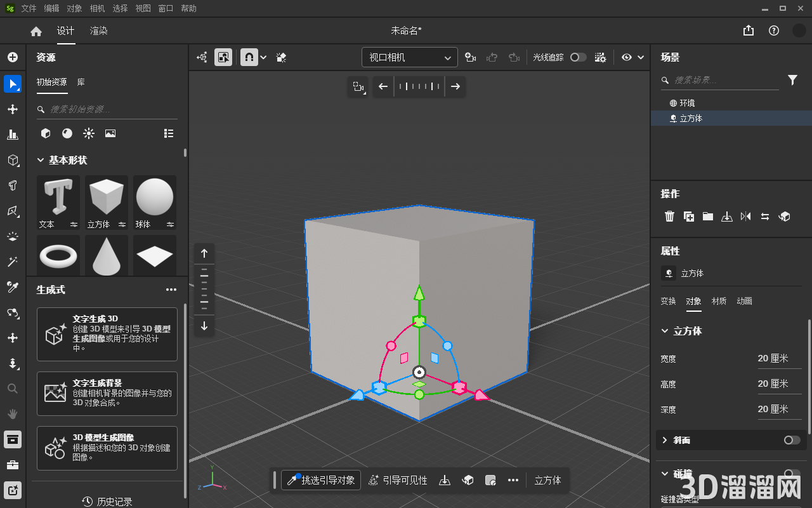Delete the cube using the trash icon
The height and width of the screenshot is (508, 812).
(670, 216)
